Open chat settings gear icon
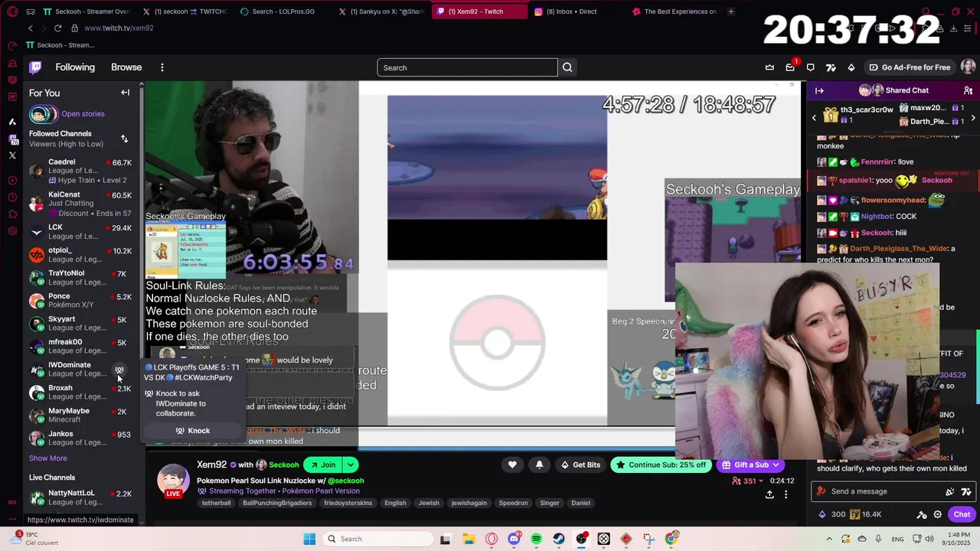Image resolution: width=980 pixels, height=551 pixels. click(937, 514)
